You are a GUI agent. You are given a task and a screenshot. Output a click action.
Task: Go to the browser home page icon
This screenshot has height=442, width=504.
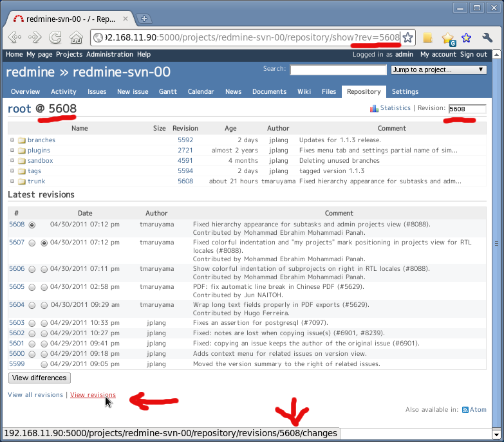76,37
